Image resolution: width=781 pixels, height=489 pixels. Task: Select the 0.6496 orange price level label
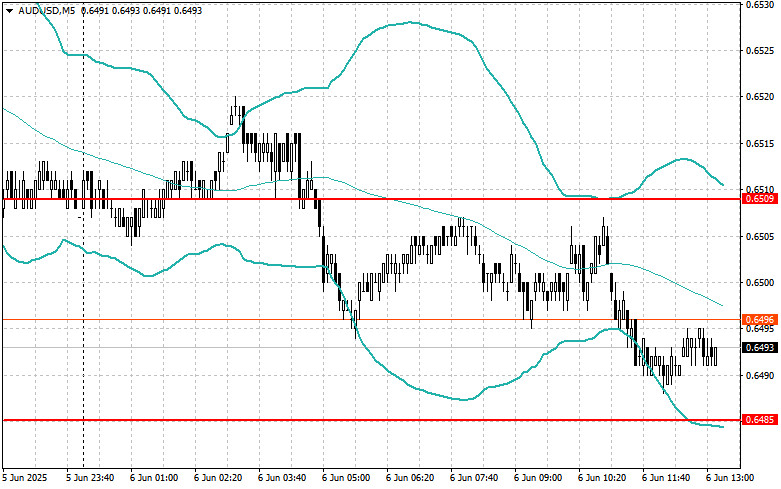(760, 320)
